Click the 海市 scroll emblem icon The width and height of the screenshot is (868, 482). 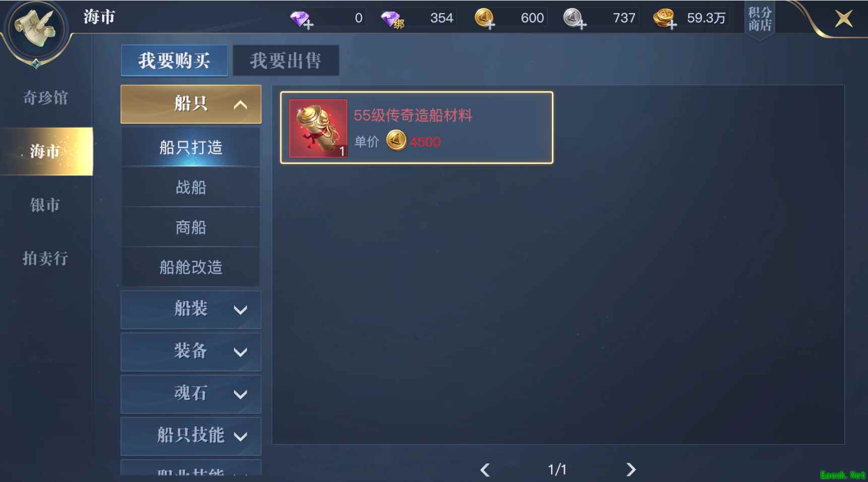(35, 29)
